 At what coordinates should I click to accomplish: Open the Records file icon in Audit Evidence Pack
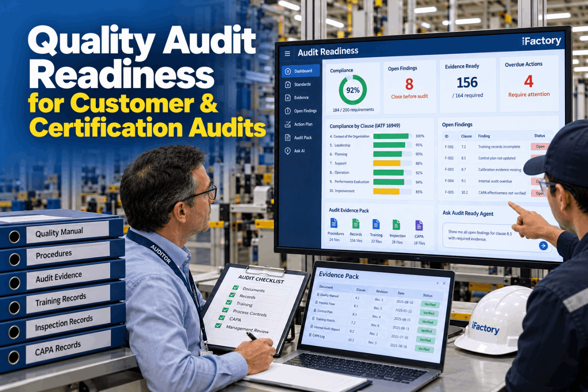356,223
